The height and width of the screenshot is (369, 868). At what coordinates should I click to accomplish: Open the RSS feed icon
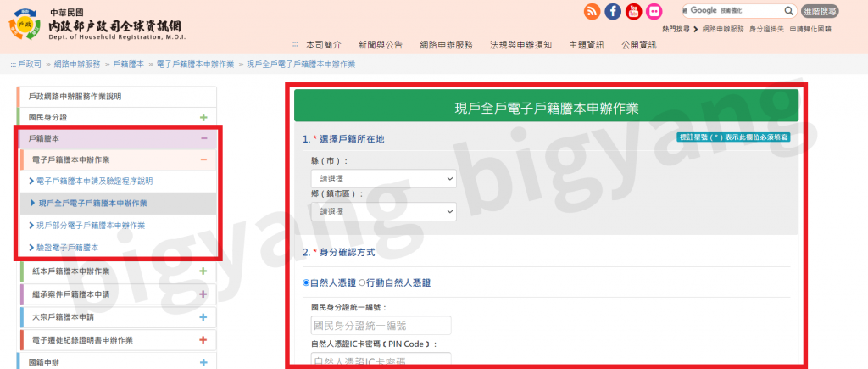(x=592, y=11)
